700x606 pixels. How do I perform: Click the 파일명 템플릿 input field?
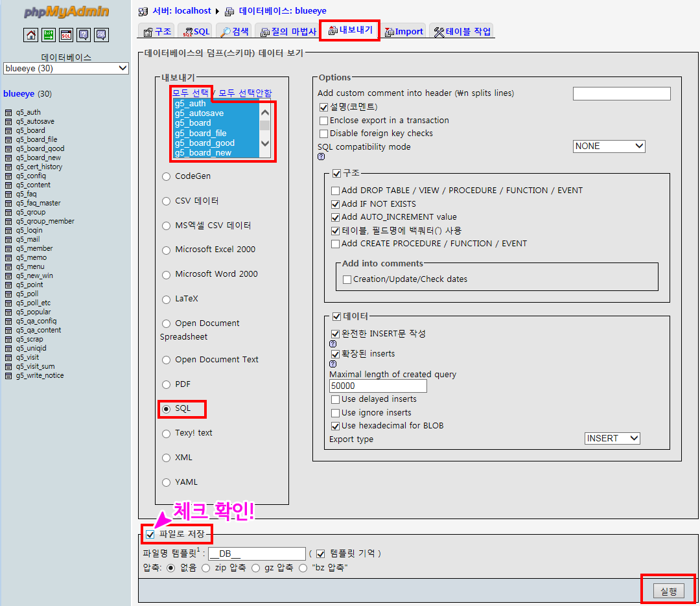click(x=257, y=554)
